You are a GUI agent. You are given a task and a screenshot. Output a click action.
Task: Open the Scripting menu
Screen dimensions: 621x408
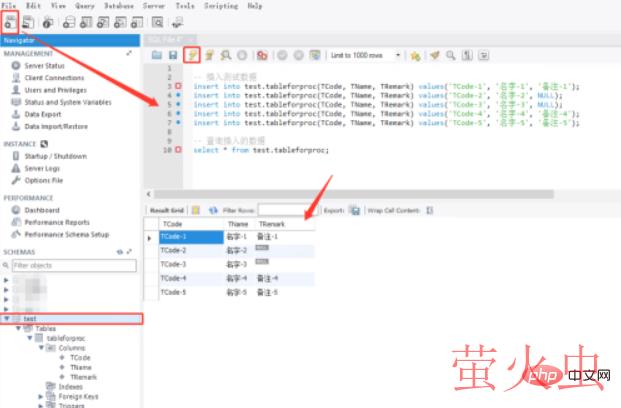tap(218, 5)
